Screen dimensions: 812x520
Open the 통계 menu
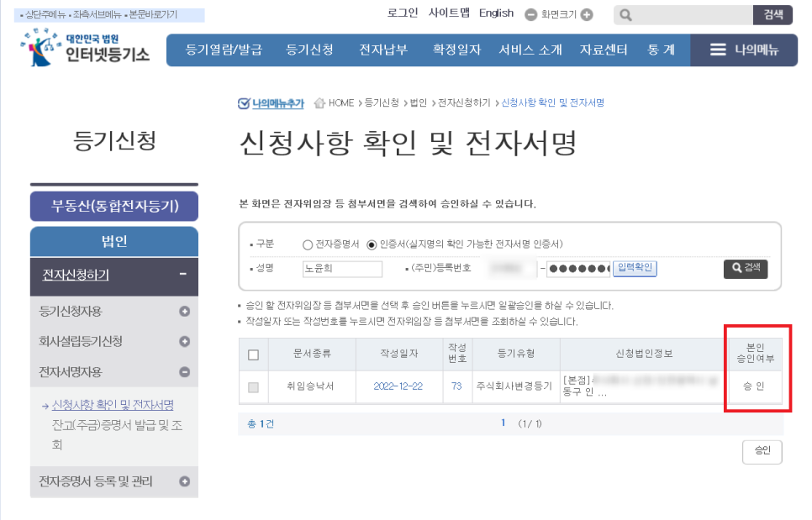click(662, 50)
